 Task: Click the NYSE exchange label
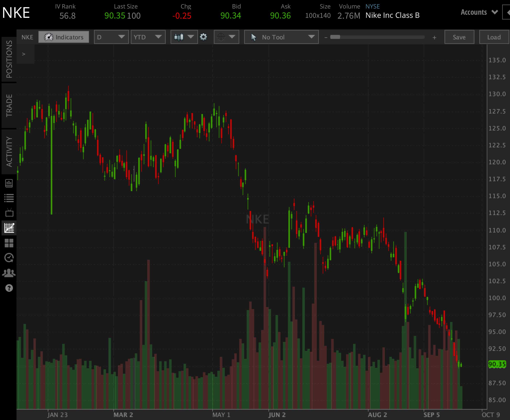372,6
